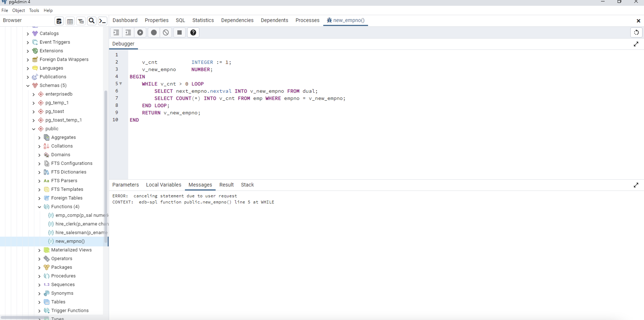Click the reset layout icon at top right
Viewport: 644px width, 320px height.
tap(636, 32)
